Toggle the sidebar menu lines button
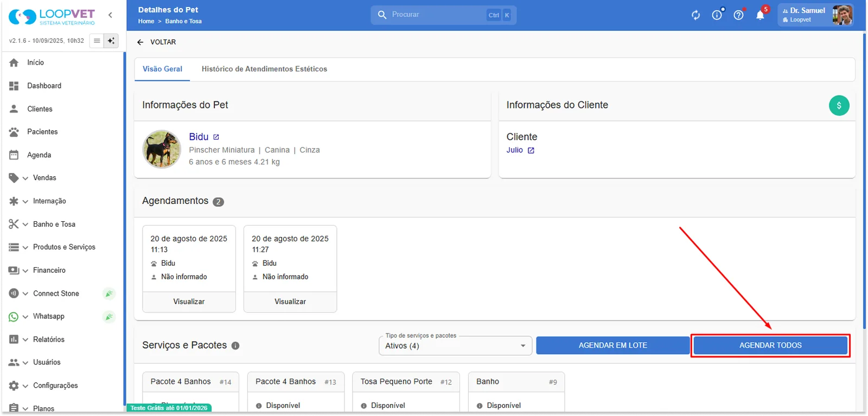Screen dimensions: 868x416 pyautogui.click(x=97, y=41)
